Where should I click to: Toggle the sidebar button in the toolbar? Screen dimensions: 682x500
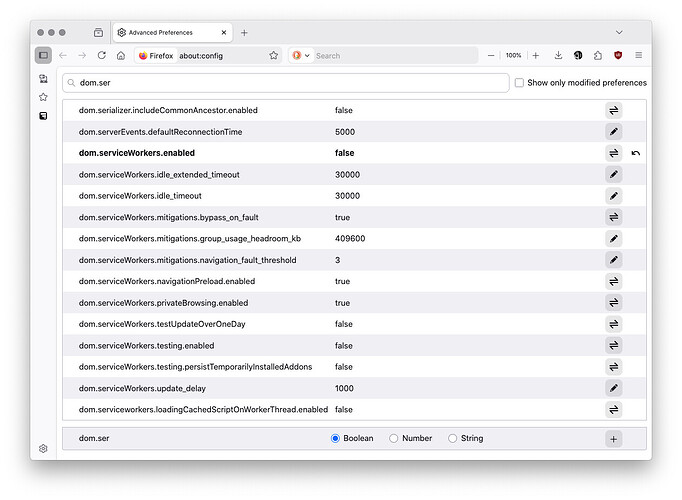point(43,55)
